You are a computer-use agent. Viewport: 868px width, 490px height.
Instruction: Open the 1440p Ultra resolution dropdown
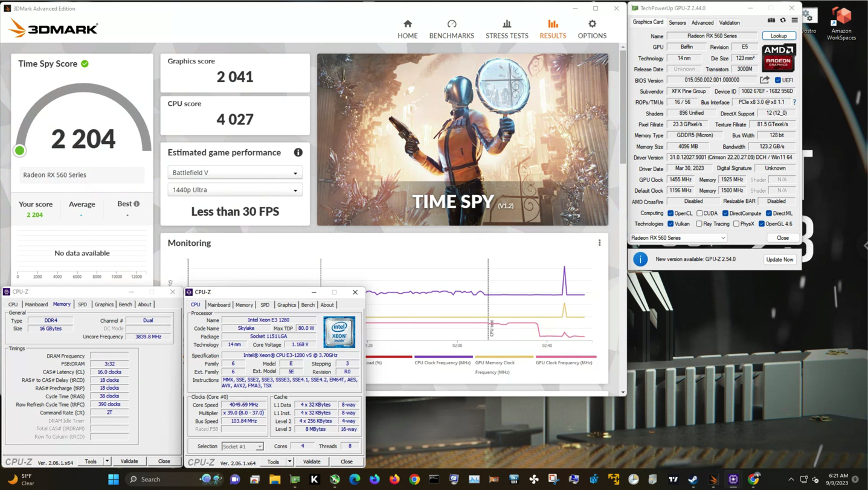235,190
